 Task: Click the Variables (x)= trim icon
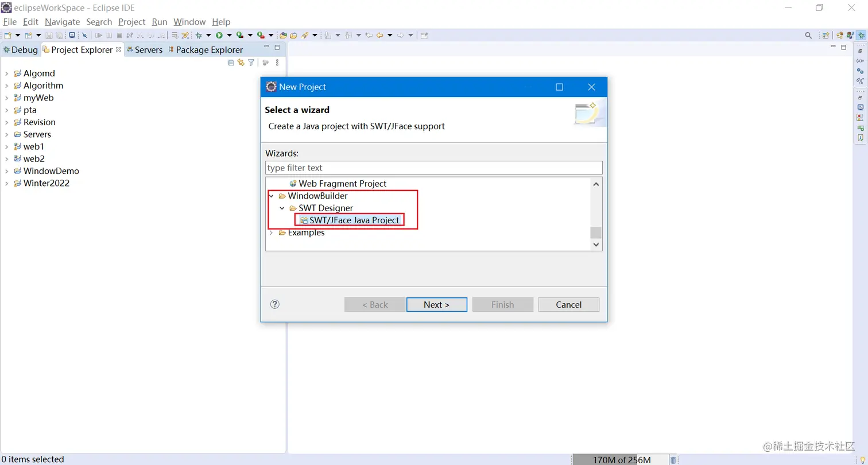pos(860,61)
